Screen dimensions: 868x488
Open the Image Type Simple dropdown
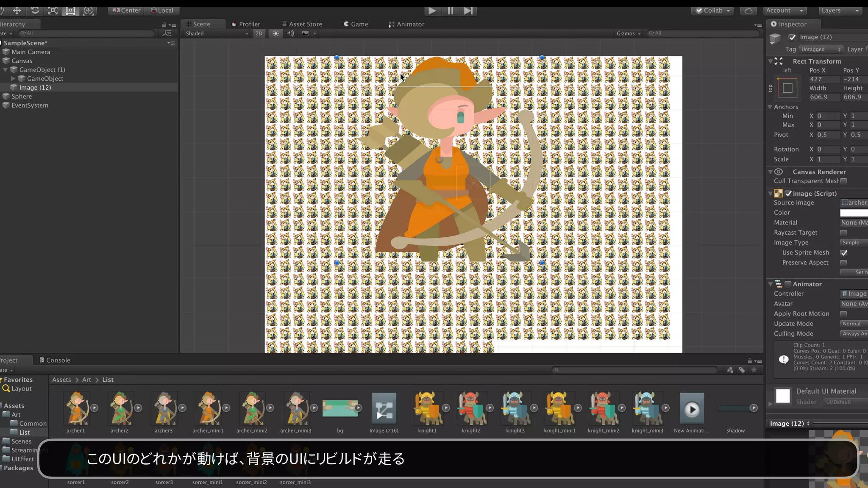click(x=854, y=243)
